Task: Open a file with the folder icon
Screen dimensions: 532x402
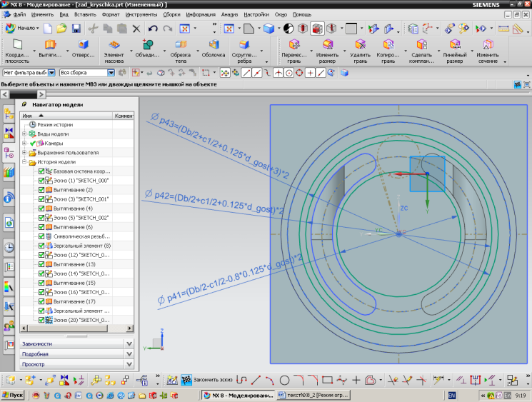Action: 61,29
